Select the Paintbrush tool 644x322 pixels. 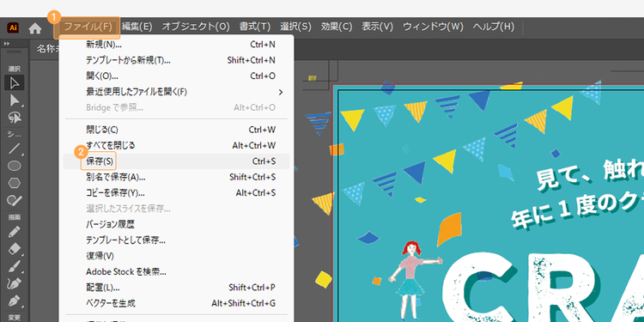click(x=15, y=265)
